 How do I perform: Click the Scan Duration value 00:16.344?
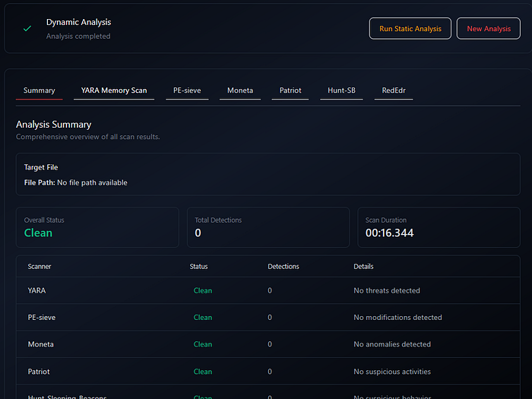389,233
